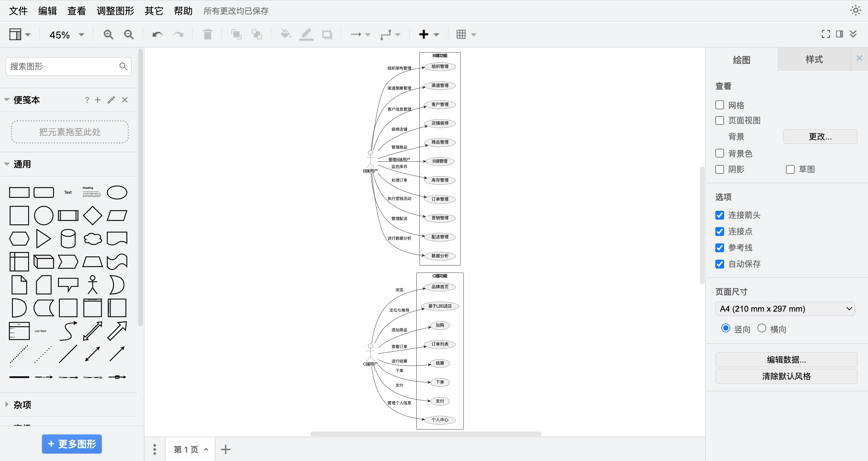Click the zoom in magnifier icon
The width and height of the screenshot is (868, 461).
point(108,34)
